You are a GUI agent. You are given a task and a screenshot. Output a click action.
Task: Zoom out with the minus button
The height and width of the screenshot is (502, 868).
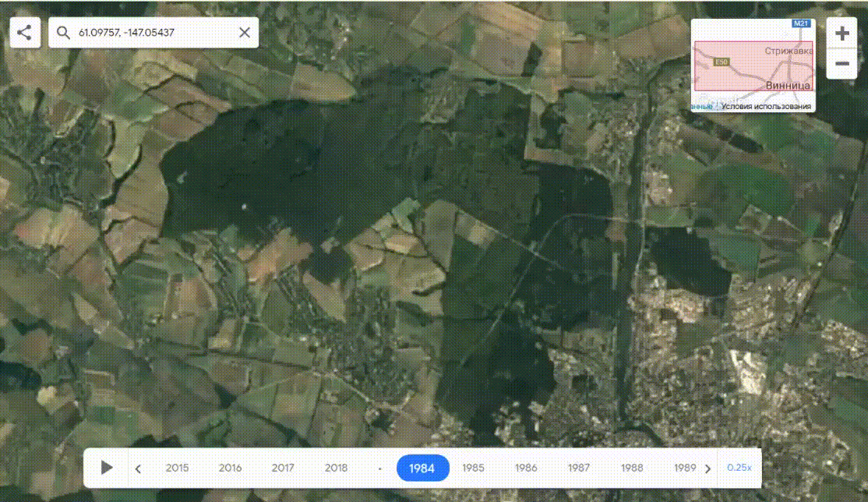[842, 64]
